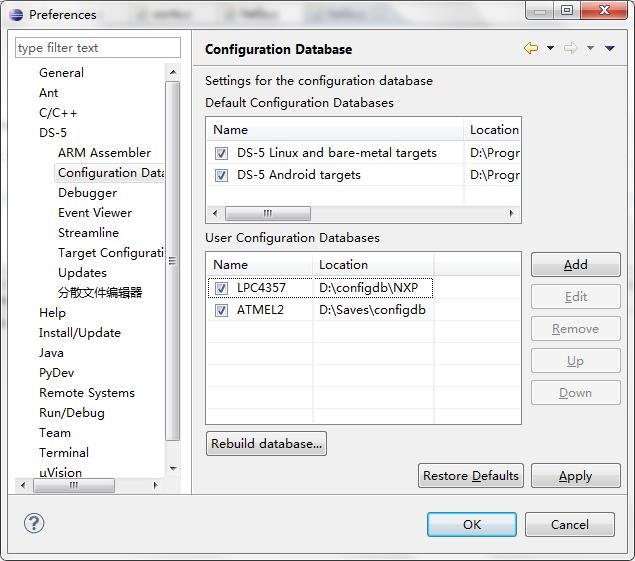The width and height of the screenshot is (635, 561).
Task: Click the Edit button
Action: click(575, 296)
